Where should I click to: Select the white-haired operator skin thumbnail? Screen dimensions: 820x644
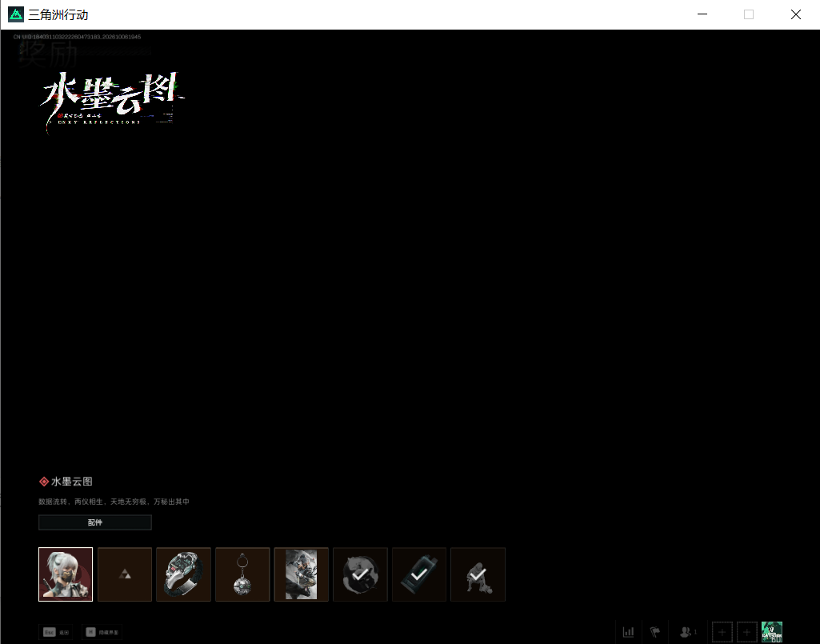(66, 574)
